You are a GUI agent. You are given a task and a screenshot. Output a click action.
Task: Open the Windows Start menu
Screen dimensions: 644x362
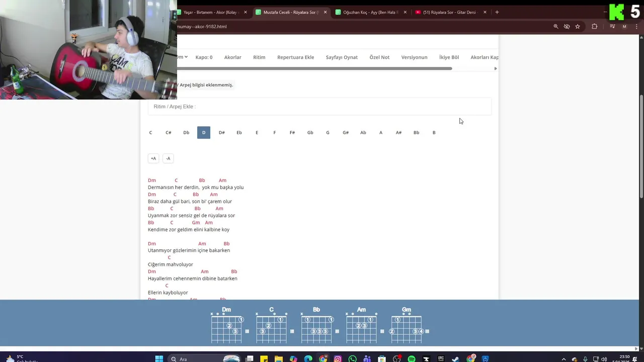click(x=159, y=358)
